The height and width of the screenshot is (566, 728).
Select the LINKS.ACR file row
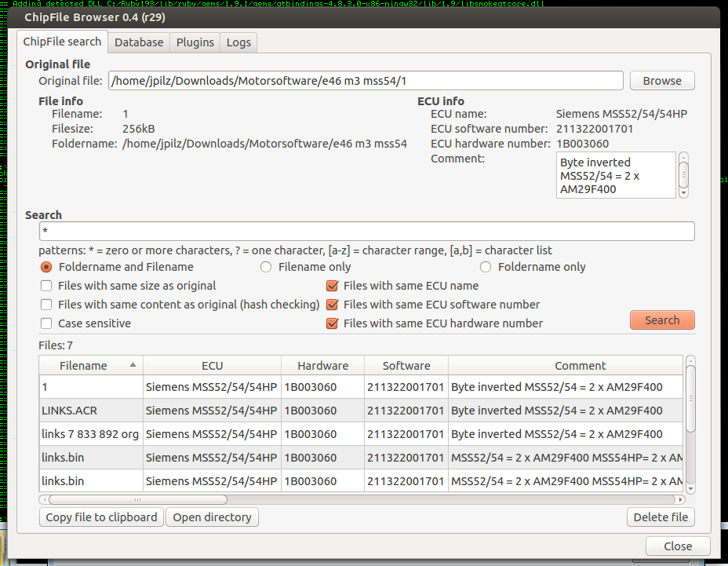click(x=361, y=411)
